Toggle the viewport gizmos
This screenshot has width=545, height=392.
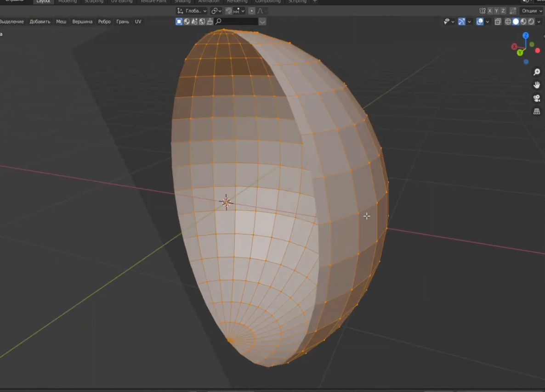pos(461,22)
